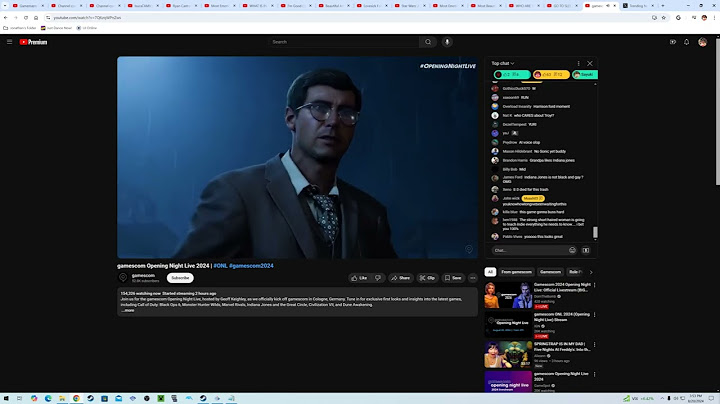720x404 pixels.
Task: Open the Just Dance Now bookmark
Action: (56, 28)
